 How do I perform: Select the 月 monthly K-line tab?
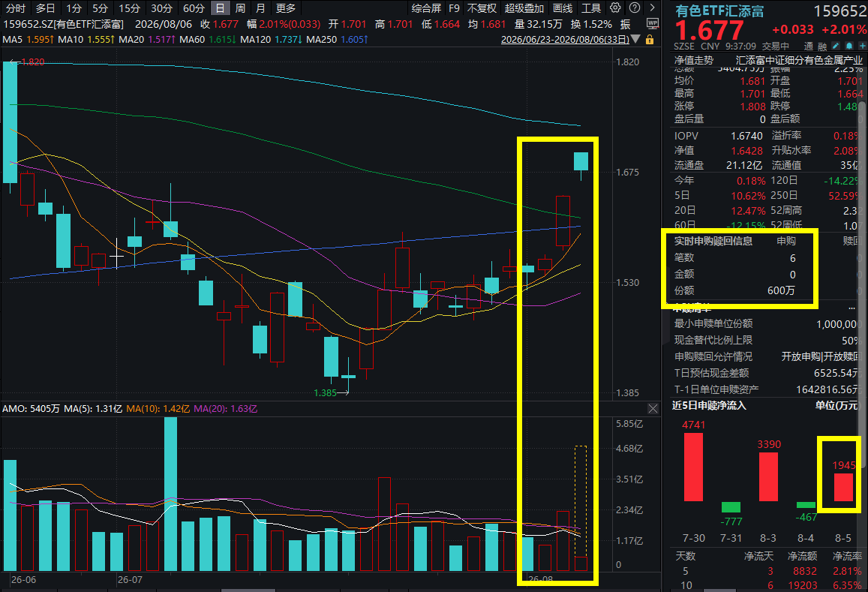click(261, 8)
